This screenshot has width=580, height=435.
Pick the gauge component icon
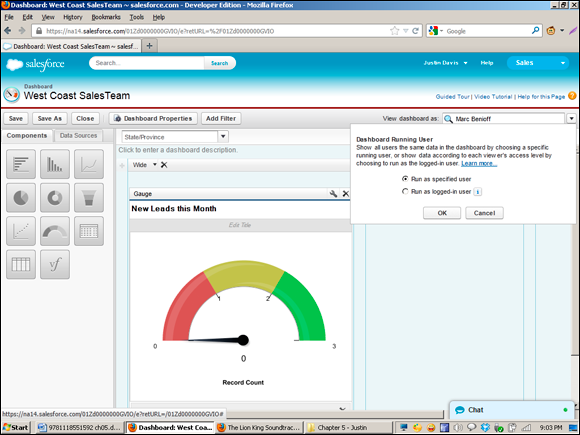pyautogui.click(x=55, y=231)
